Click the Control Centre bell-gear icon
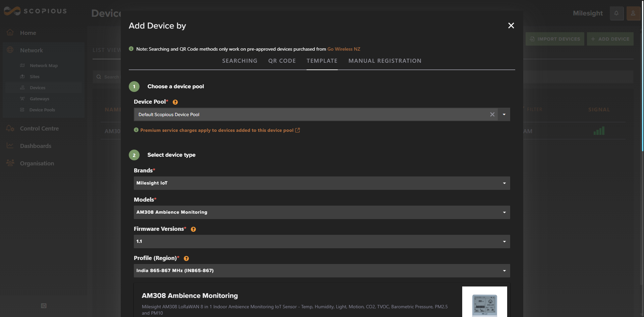644x317 pixels. point(10,128)
